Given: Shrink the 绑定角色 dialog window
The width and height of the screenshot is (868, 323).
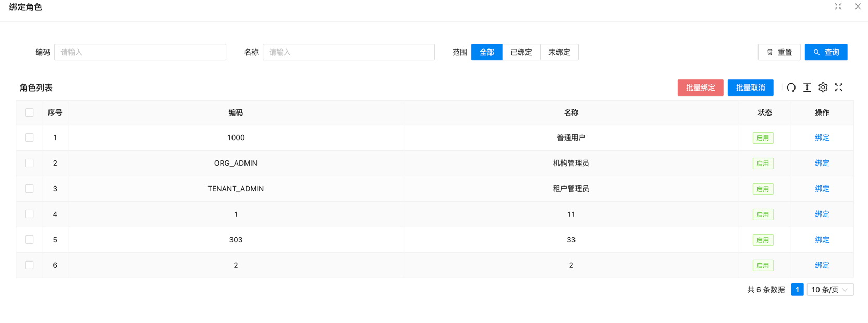Looking at the screenshot, I should [x=838, y=7].
